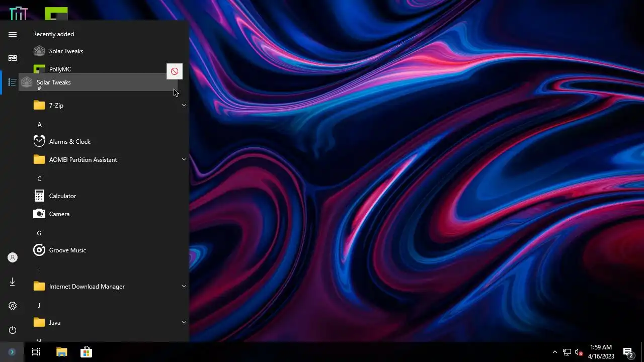Launch the Camera app

[x=108, y=214]
